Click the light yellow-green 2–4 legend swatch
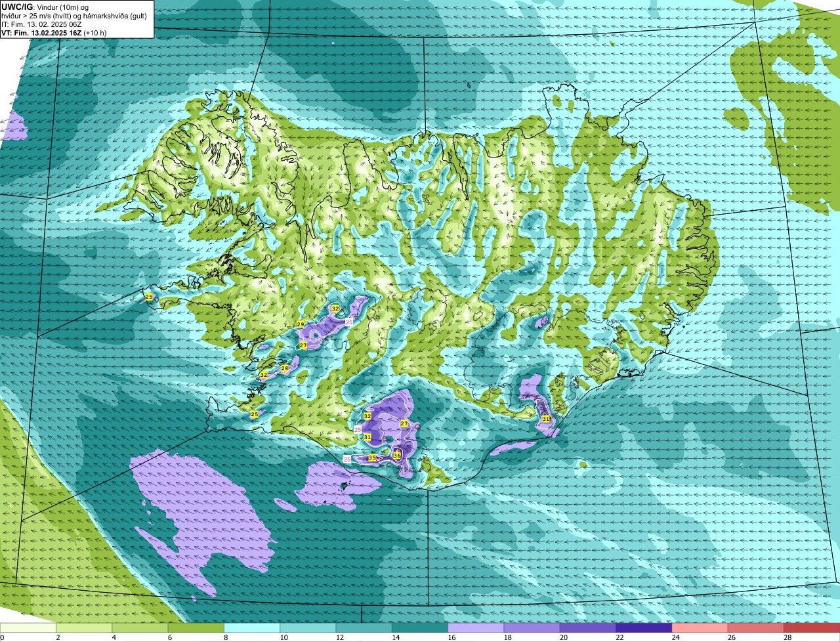 [x=84, y=628]
